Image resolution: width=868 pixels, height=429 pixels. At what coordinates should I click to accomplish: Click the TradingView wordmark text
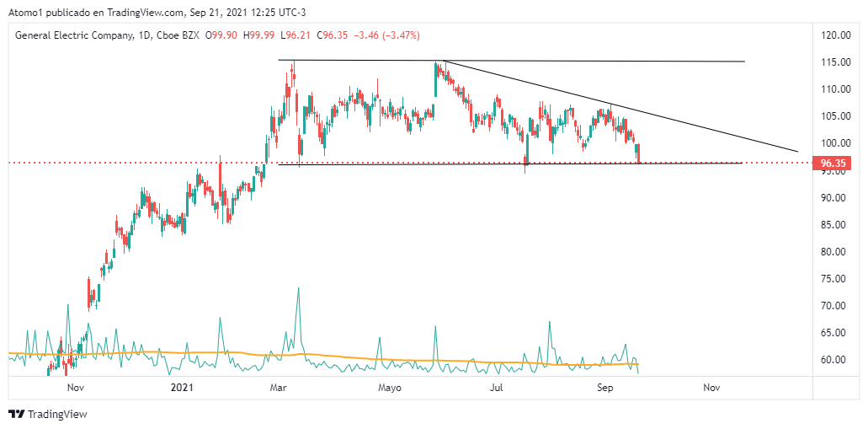point(57,414)
